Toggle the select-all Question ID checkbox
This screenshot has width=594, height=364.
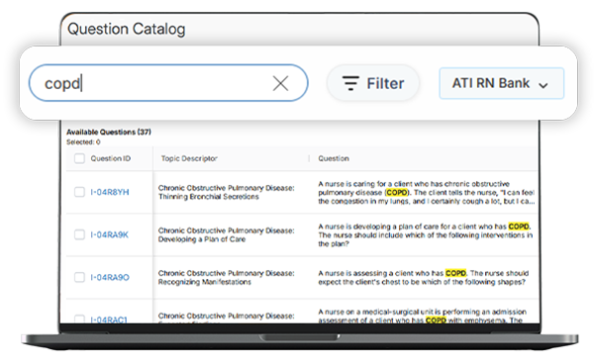[x=79, y=158]
